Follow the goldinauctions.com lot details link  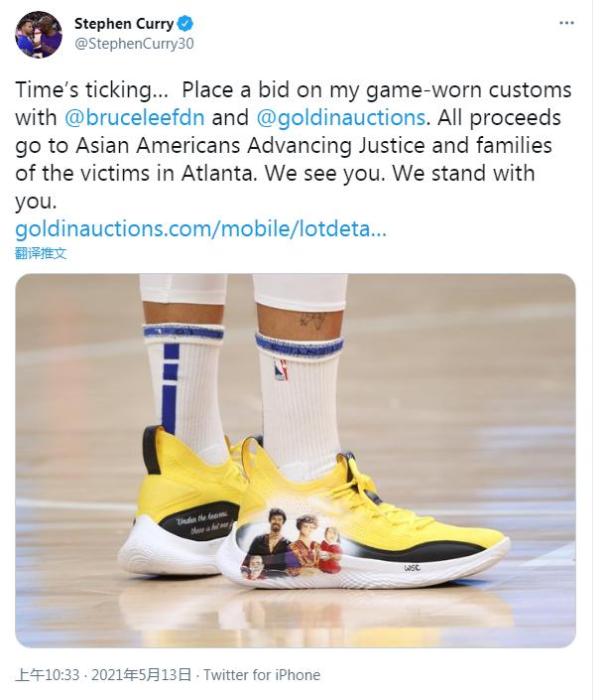(x=200, y=229)
